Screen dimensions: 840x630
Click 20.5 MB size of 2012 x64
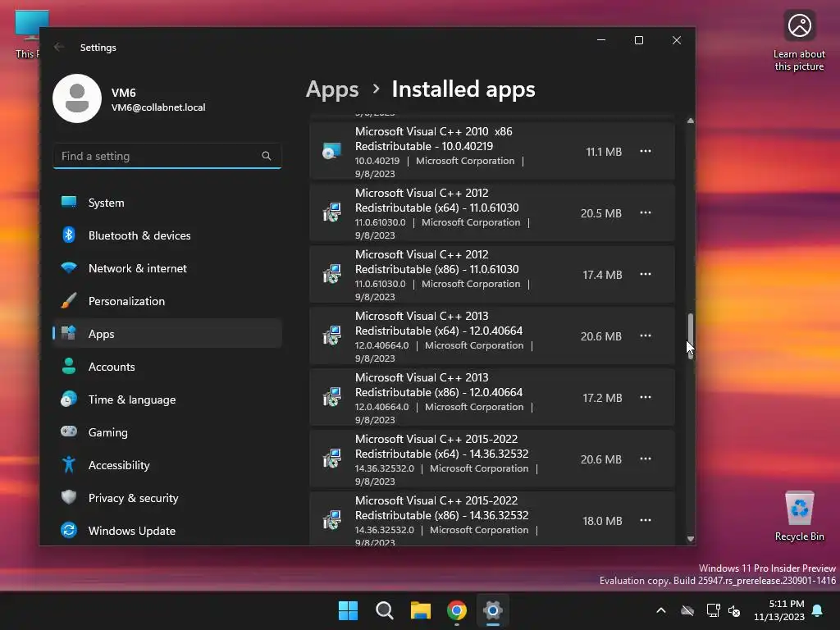pos(601,213)
